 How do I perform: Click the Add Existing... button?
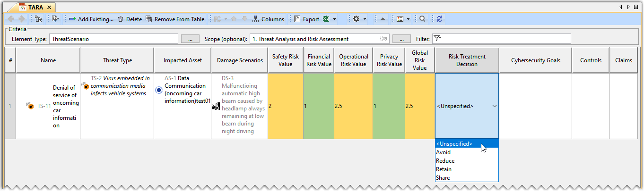[91, 19]
